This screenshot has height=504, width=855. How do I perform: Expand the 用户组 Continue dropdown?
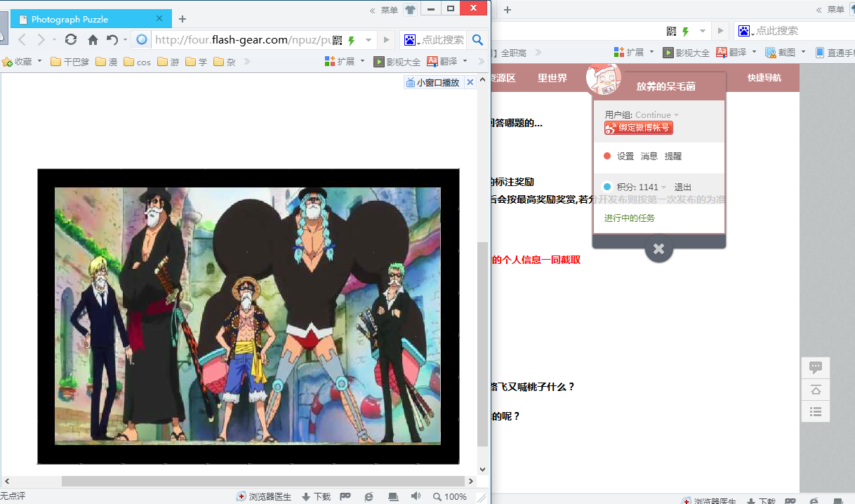click(677, 115)
